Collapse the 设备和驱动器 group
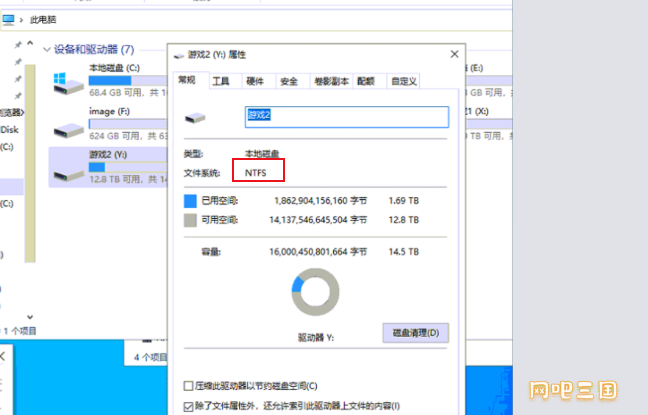The image size is (648, 415). click(x=47, y=50)
